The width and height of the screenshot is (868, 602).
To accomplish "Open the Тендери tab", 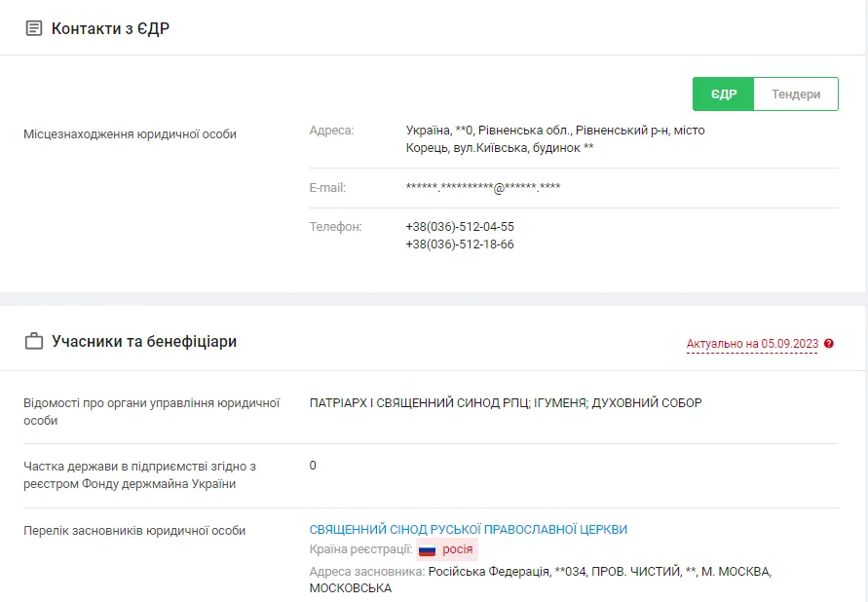I will point(796,94).
